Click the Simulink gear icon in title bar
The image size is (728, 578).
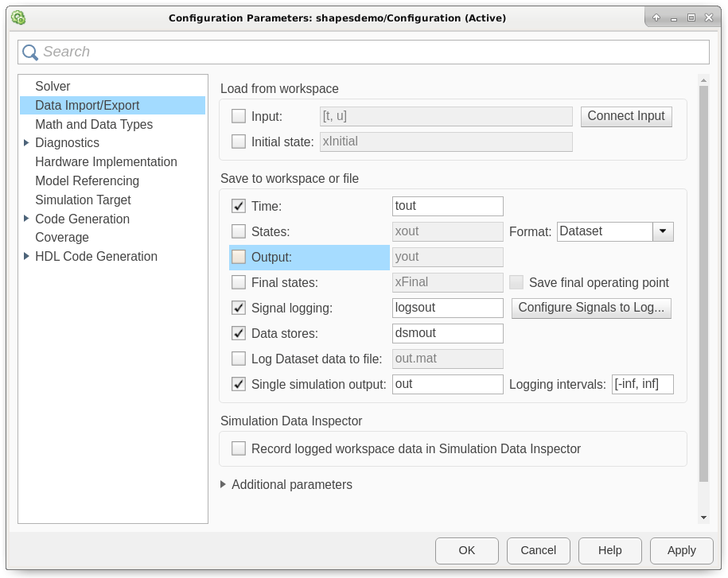pos(18,17)
